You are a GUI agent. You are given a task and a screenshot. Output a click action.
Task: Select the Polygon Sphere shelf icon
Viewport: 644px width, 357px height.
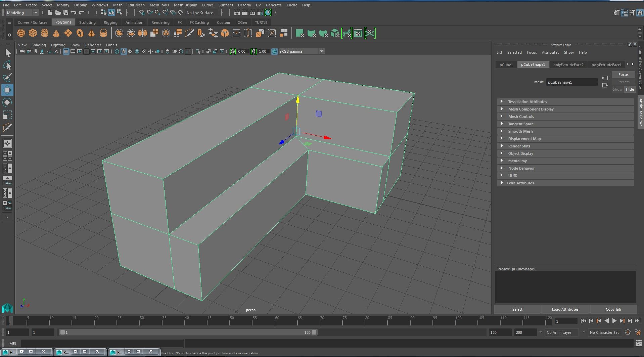[x=21, y=33]
